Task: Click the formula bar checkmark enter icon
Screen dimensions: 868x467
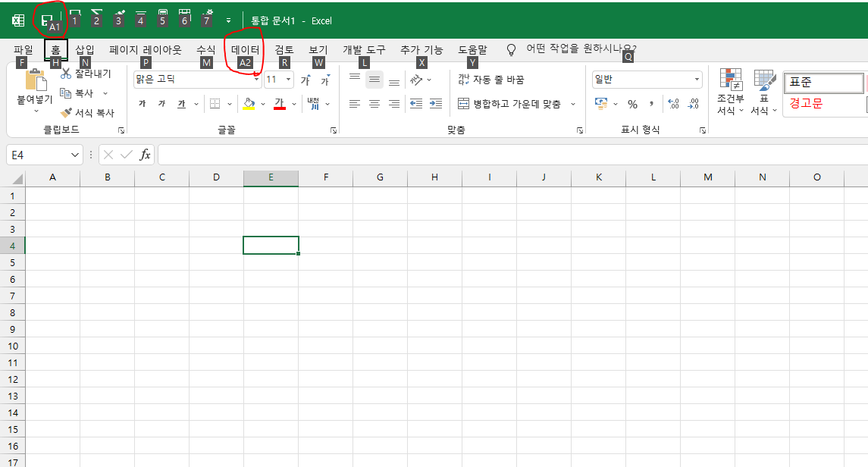Action: [127, 155]
